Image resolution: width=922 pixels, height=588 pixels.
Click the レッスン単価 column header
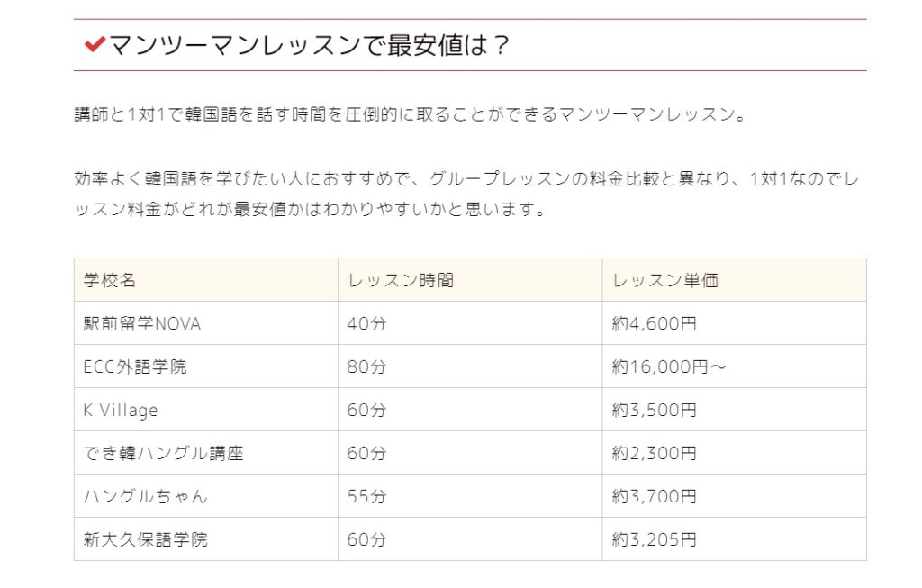[665, 280]
